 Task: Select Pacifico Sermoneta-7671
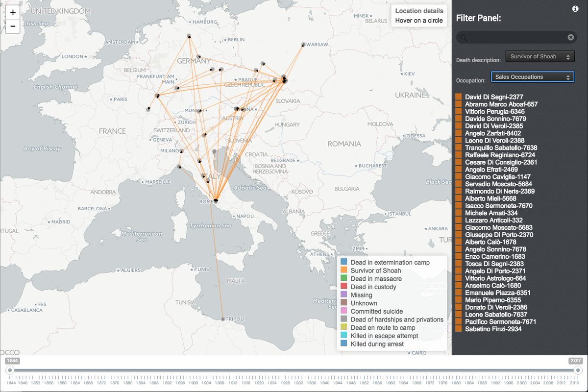501,321
